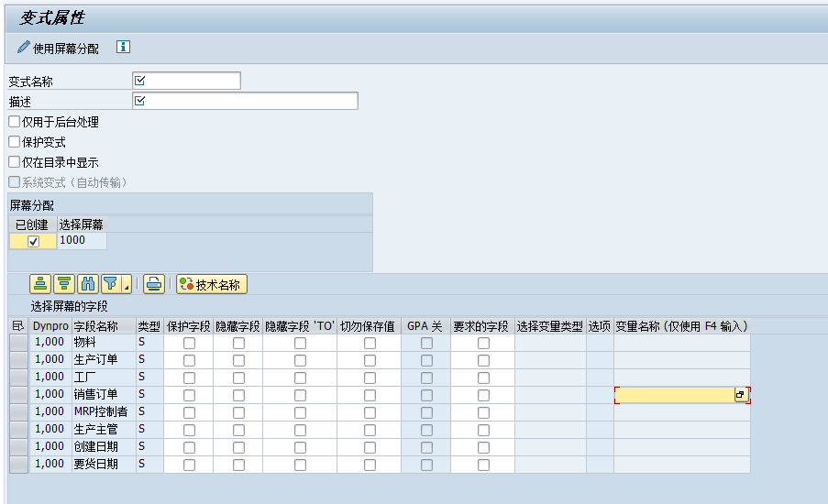Click the print icon in table toolbar
This screenshot has width=828, height=504.
(x=154, y=284)
